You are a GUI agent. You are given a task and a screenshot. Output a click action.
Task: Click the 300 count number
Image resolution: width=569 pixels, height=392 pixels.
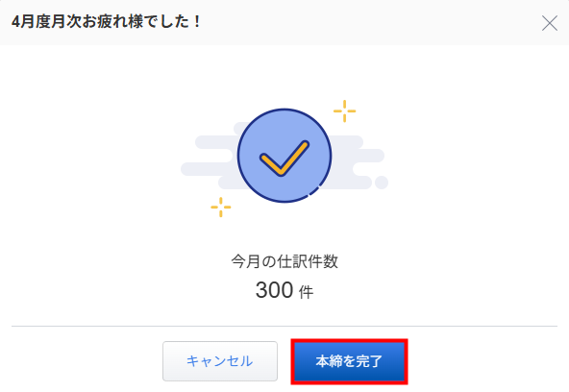[274, 290]
